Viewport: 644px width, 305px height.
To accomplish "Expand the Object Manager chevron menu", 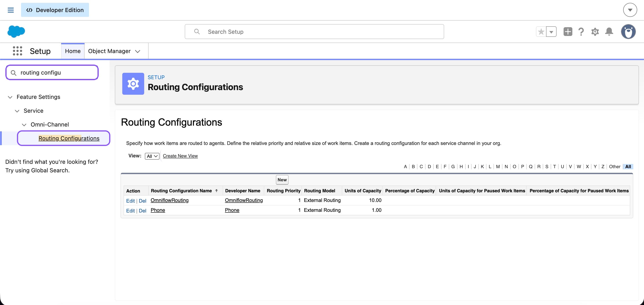I will pyautogui.click(x=138, y=51).
